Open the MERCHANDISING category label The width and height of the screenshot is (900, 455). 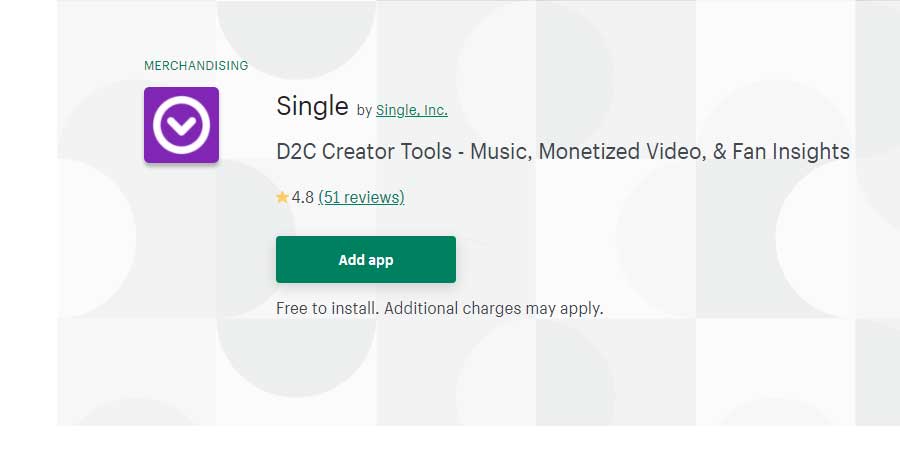(196, 65)
